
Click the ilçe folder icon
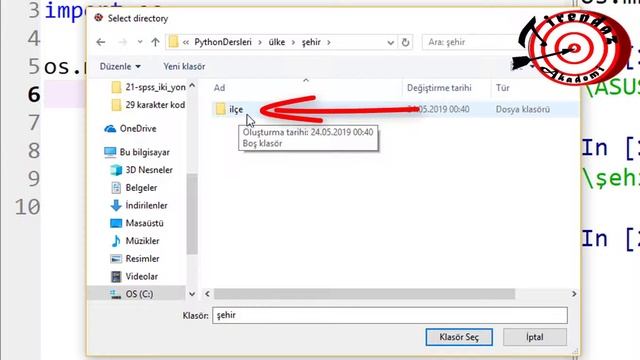(x=221, y=109)
